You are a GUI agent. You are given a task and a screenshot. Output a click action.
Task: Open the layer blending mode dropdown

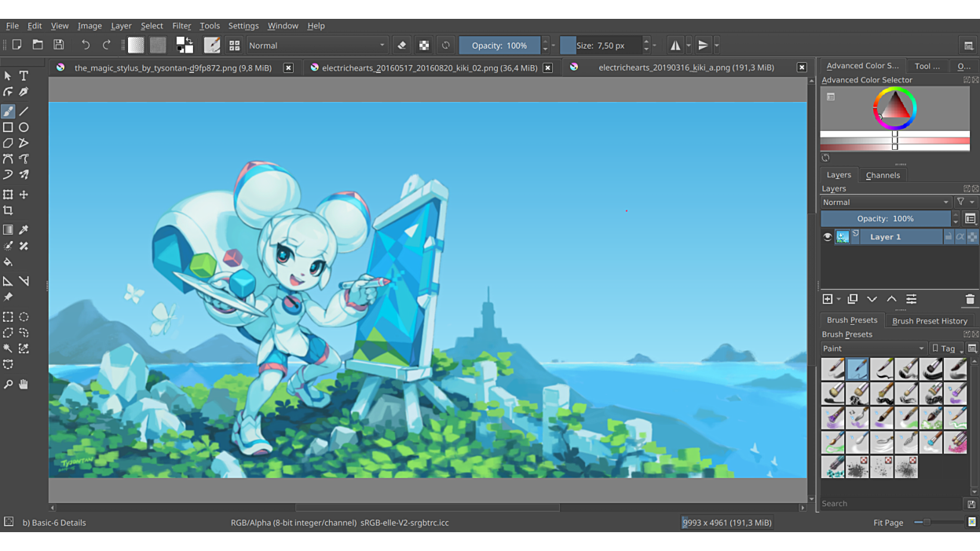click(x=885, y=203)
